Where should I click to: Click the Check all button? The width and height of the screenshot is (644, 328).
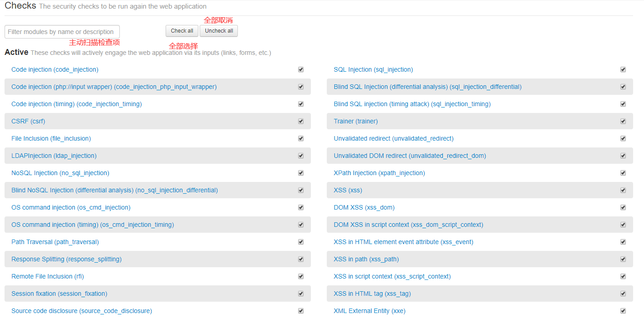pos(182,31)
